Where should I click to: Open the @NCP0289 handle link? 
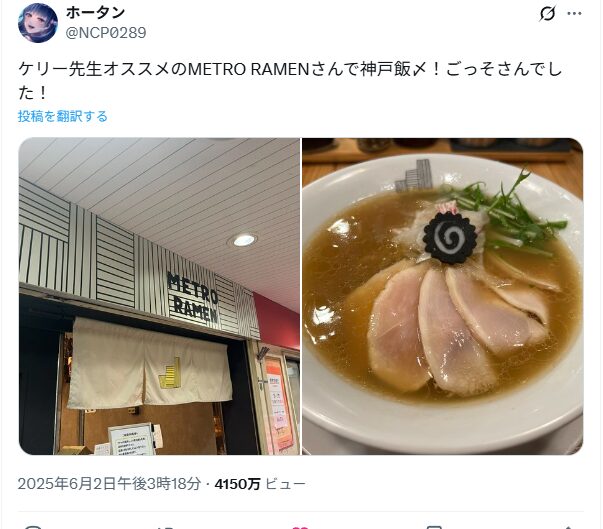pos(106,33)
